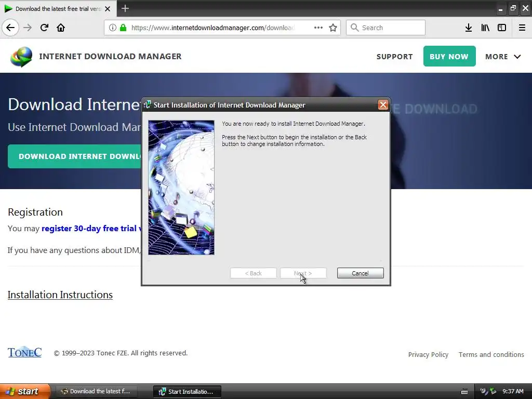Bookmark this page with the star icon
This screenshot has height=399, width=532.
pos(333,28)
